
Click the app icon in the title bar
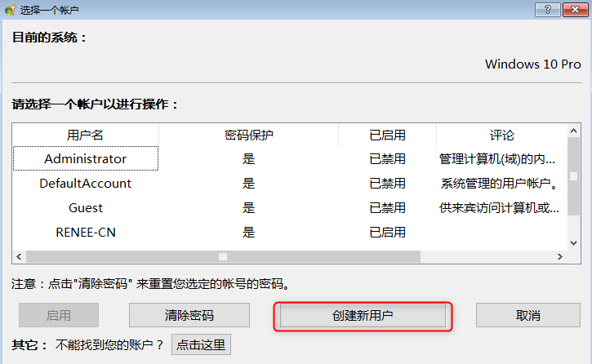[11, 10]
